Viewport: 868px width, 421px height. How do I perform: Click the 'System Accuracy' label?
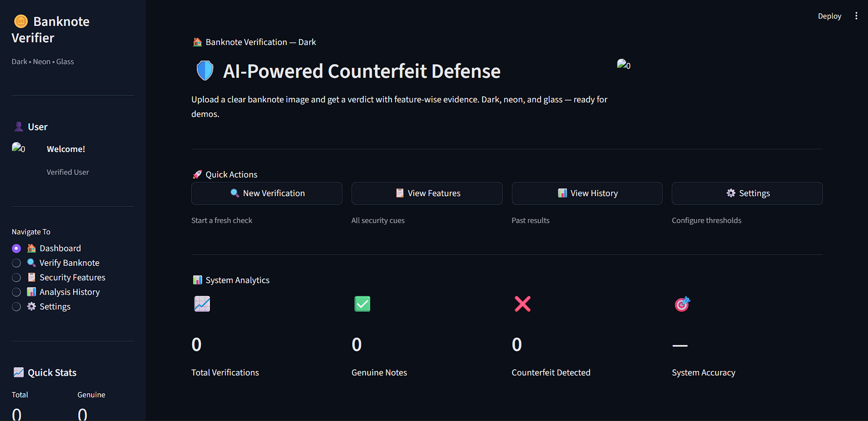[704, 372]
